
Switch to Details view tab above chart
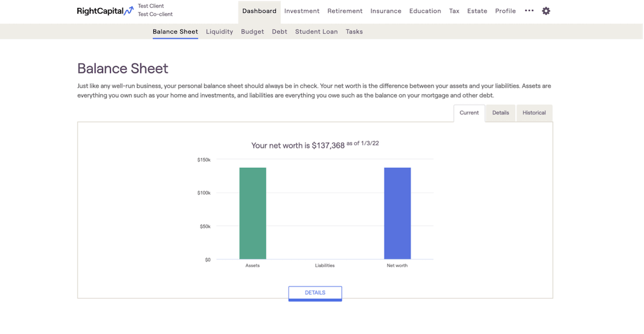tap(501, 113)
